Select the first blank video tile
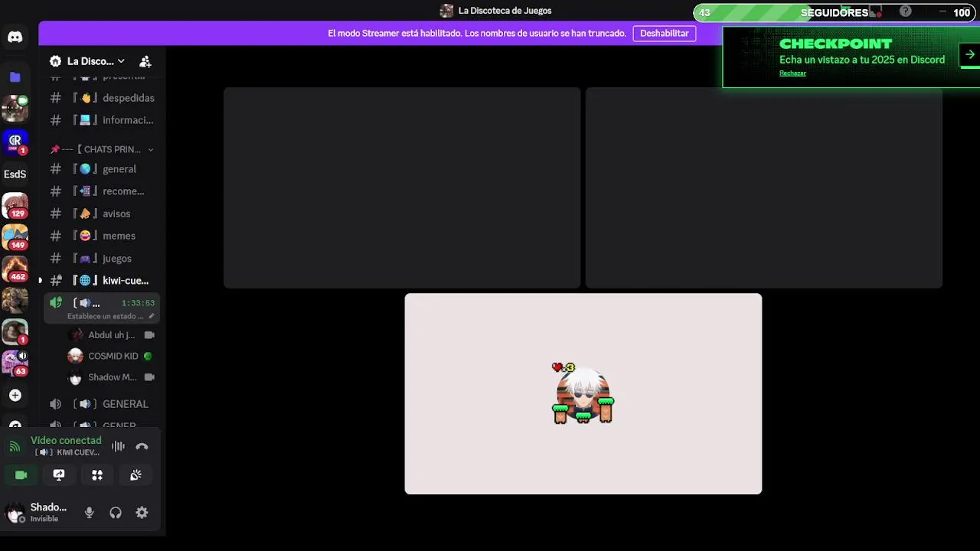Viewport: 980px width, 551px height. click(x=402, y=187)
